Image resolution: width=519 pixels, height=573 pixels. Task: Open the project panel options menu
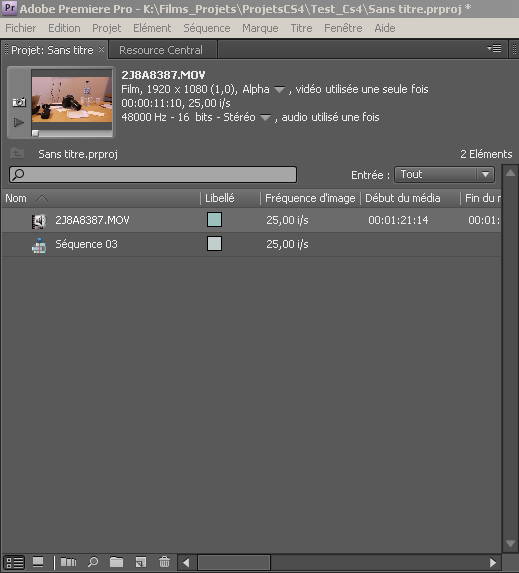pos(495,49)
